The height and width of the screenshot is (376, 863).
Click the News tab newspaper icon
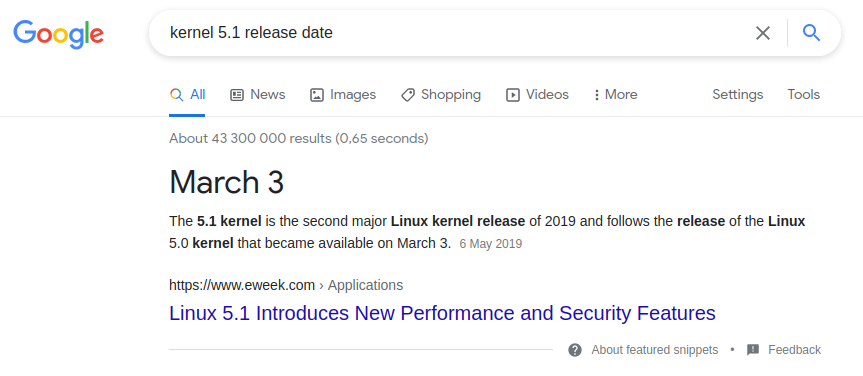coord(237,95)
